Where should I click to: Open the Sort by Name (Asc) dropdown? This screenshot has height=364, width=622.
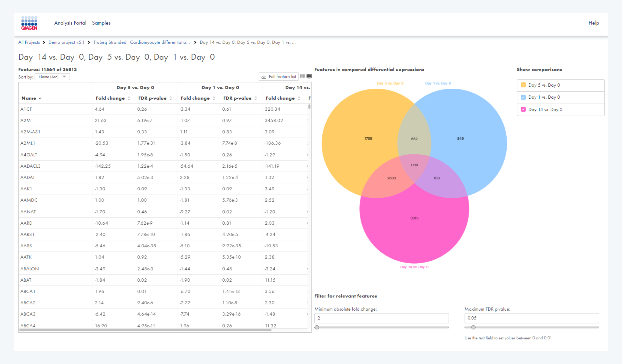[x=52, y=77]
